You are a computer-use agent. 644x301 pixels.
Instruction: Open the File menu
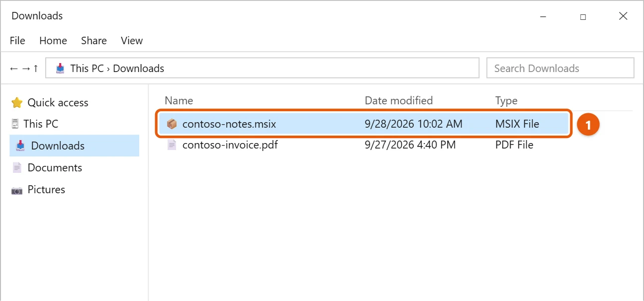coord(17,41)
